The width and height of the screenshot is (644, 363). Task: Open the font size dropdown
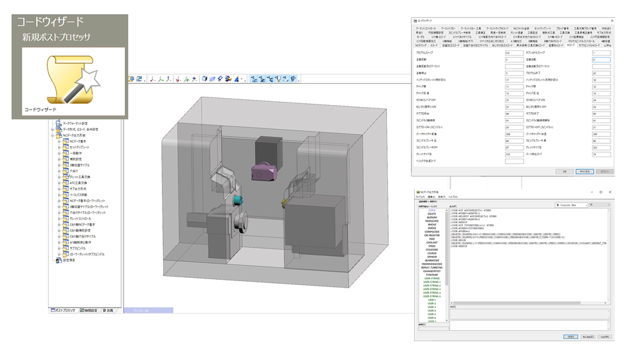[609, 205]
